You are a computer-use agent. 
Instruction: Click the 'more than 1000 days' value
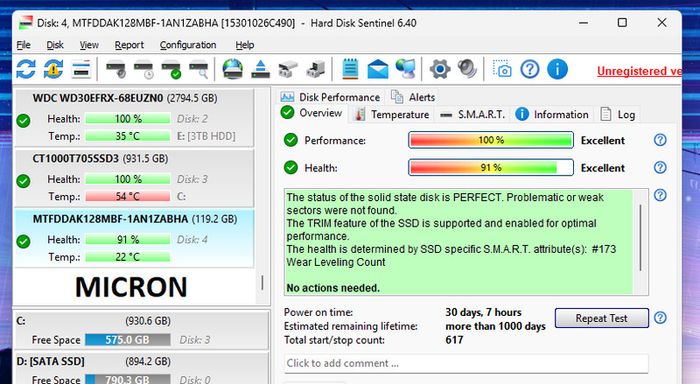(496, 326)
